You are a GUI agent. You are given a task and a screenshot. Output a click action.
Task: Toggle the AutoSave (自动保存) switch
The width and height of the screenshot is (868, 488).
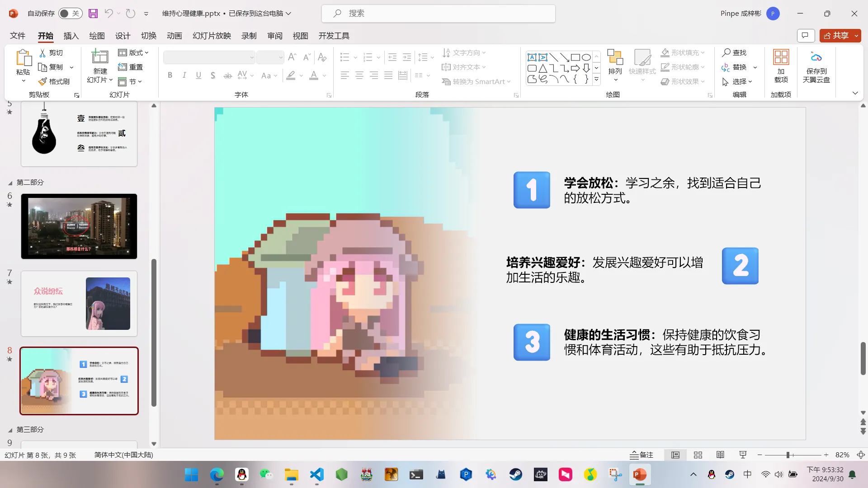pos(70,14)
